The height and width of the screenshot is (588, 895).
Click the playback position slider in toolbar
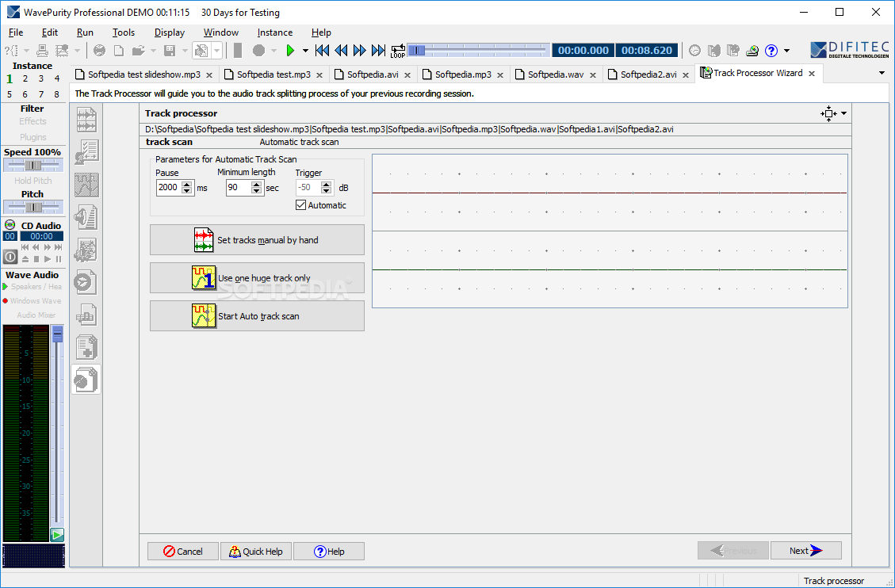pyautogui.click(x=478, y=51)
